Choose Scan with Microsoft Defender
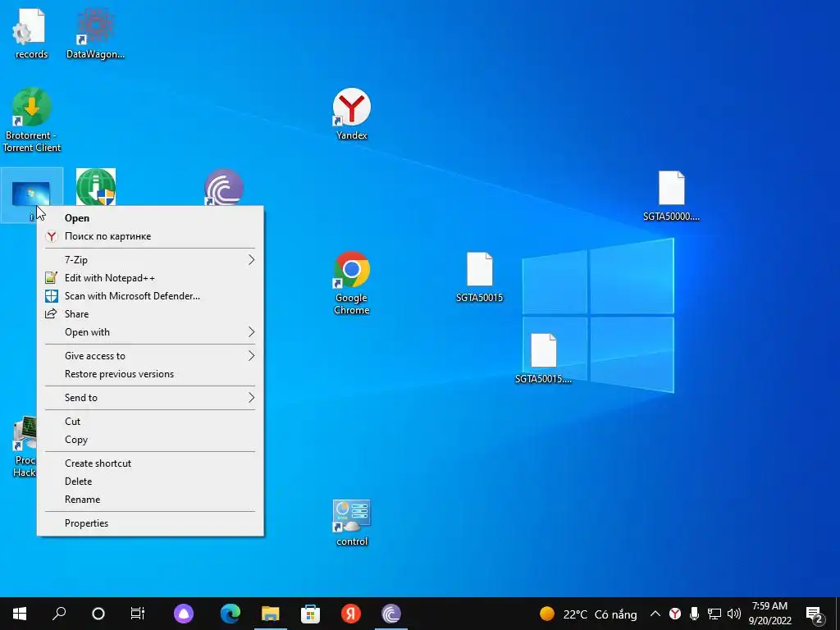This screenshot has width=840, height=630. [x=151, y=295]
